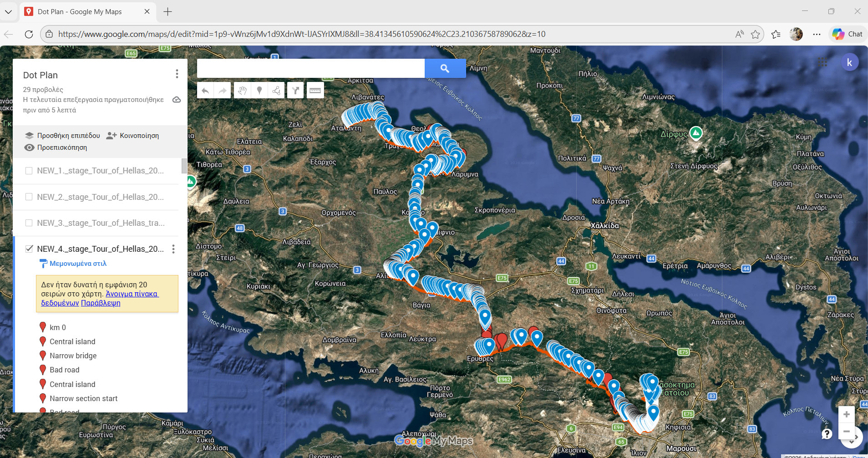This screenshot has width=868, height=458.
Task: Select the Draw a line tool
Action: point(276,91)
